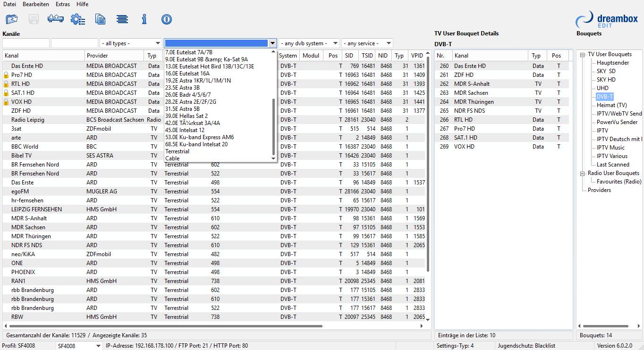This screenshot has width=644, height=350.
Task: Collapse the TV User Bouquets tree node
Action: (x=583, y=54)
